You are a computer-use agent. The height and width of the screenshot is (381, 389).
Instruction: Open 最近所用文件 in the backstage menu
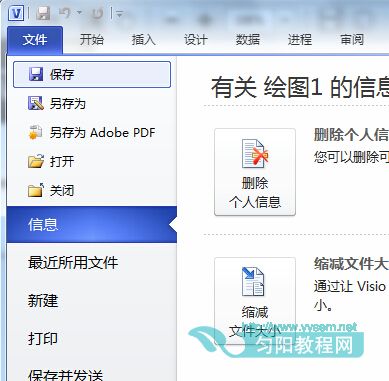click(x=73, y=263)
